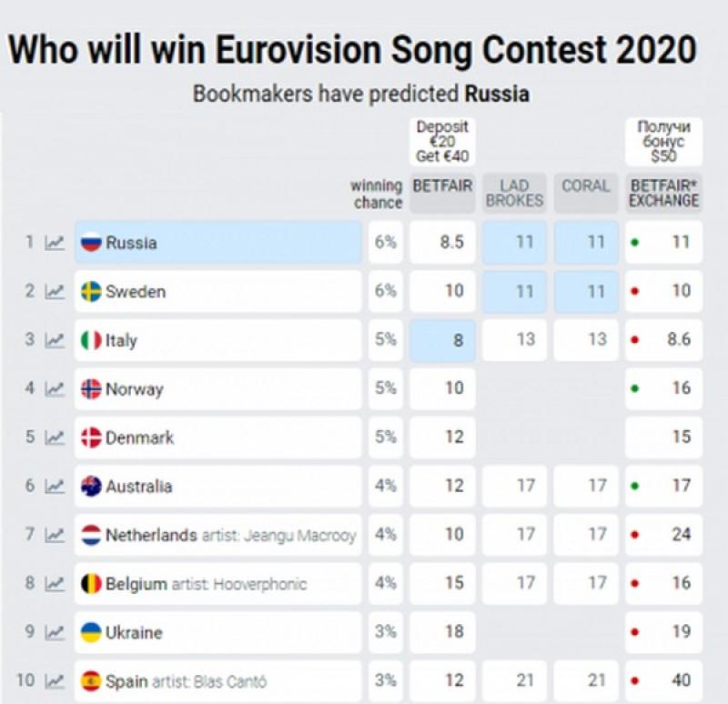The width and height of the screenshot is (728, 704).
Task: Open the Russia country row
Action: coord(218,242)
